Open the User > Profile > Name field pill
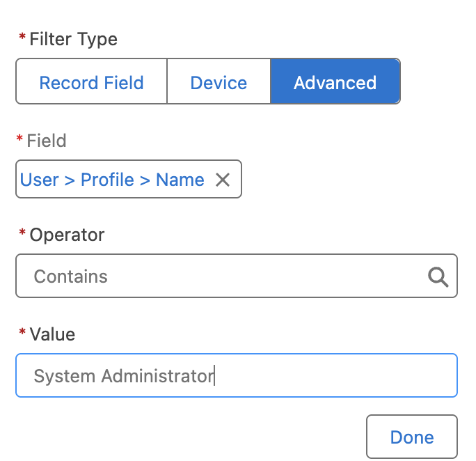 112,180
